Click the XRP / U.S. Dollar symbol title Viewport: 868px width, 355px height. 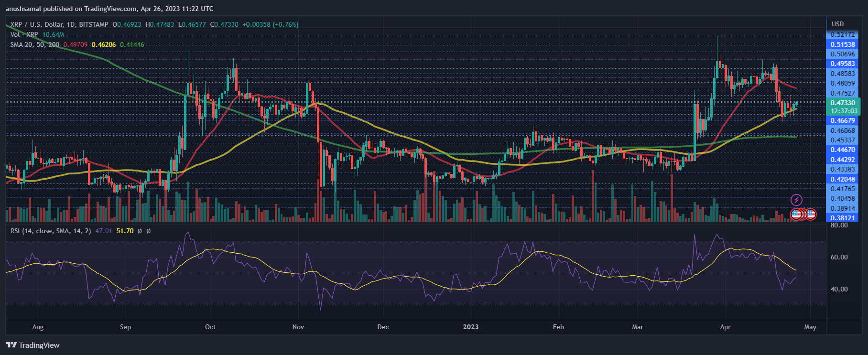[59, 24]
